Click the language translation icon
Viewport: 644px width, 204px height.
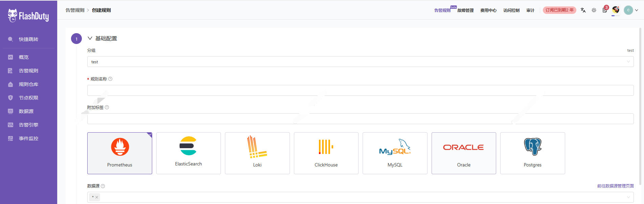pos(583,10)
